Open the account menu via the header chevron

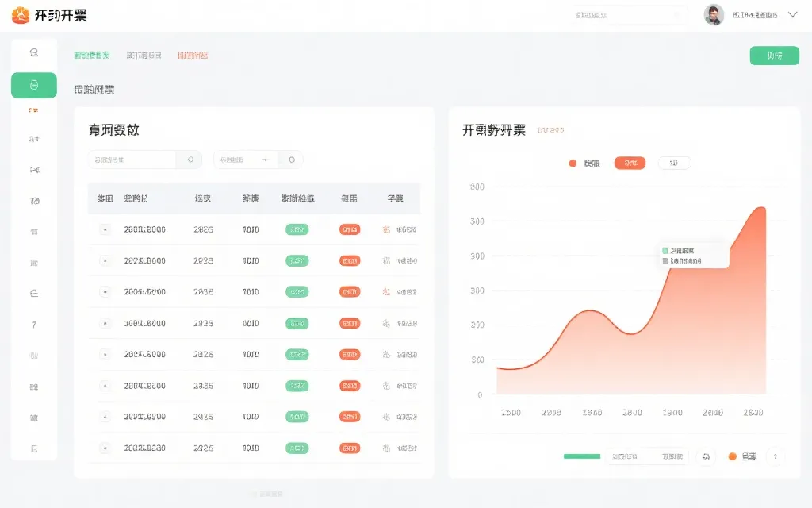click(x=791, y=14)
